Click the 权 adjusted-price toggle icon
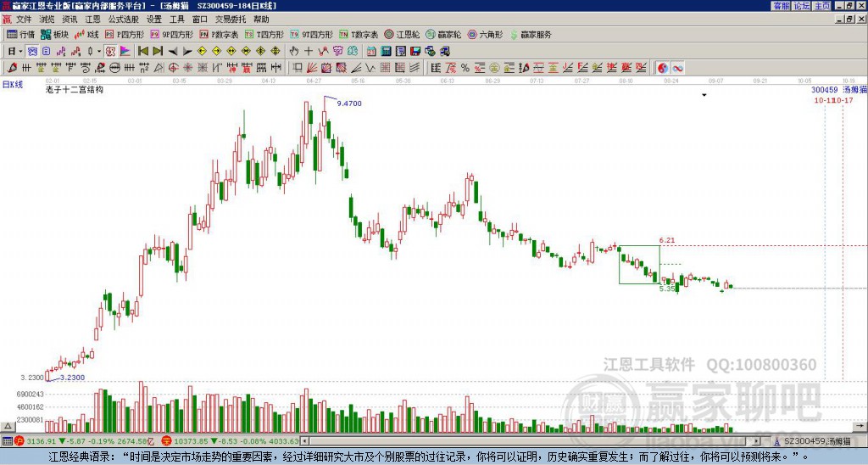This screenshot has width=868, height=465. point(110,52)
